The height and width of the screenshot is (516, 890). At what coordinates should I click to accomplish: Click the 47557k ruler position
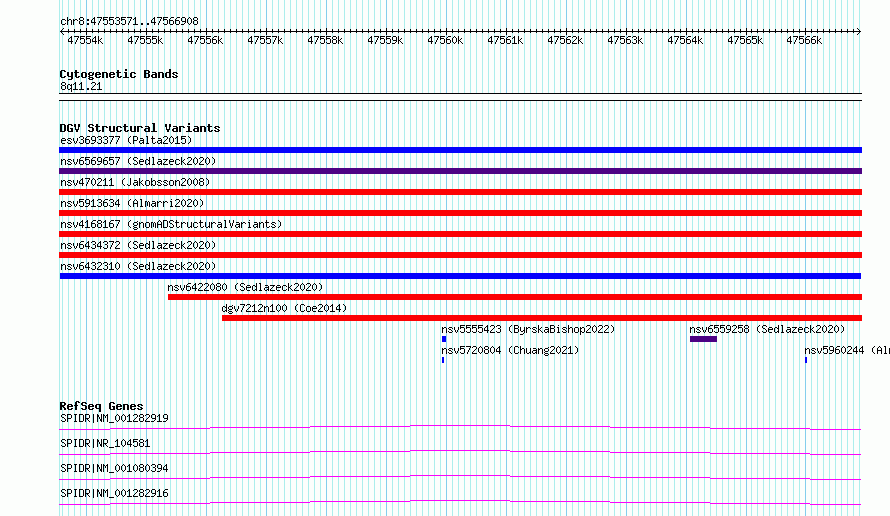tap(265, 40)
